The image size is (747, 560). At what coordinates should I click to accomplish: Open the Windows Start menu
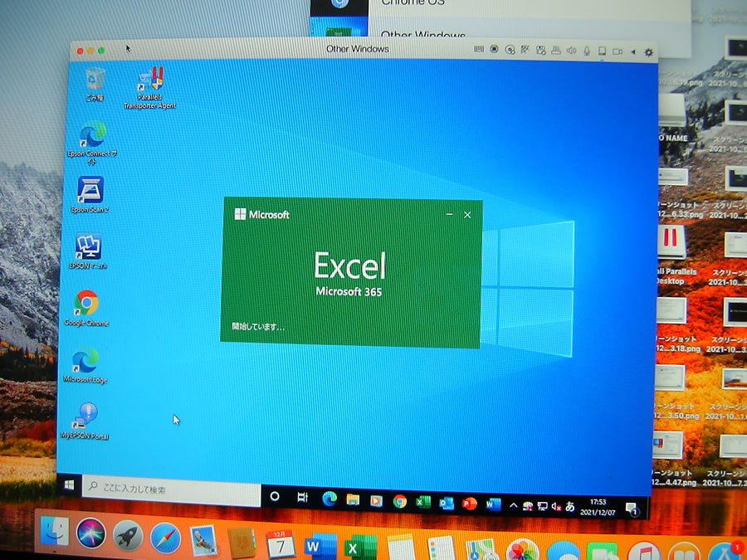click(69, 485)
